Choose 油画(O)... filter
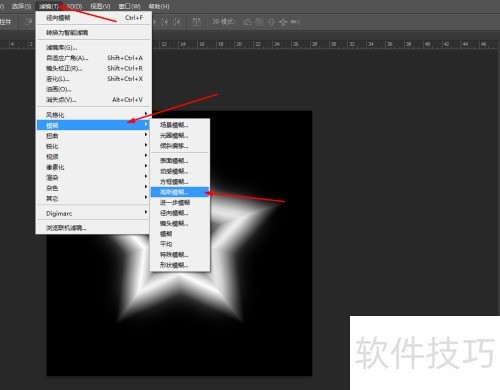The width and height of the screenshot is (500, 390). point(94,89)
